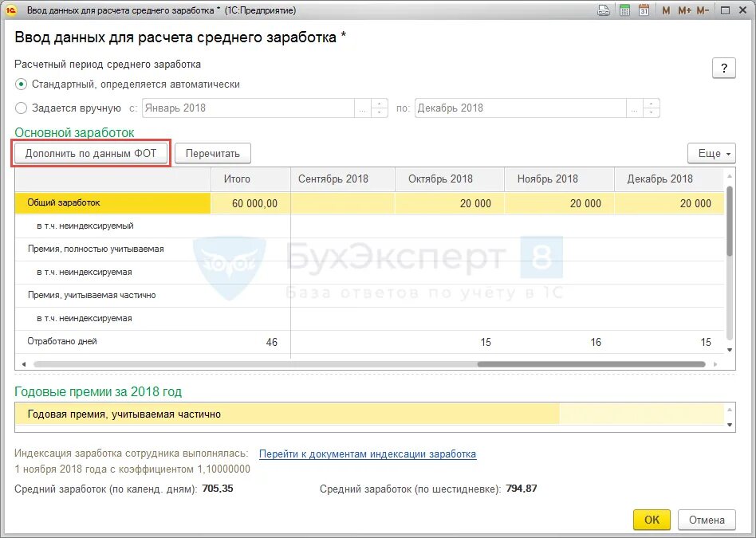Open help with the question mark button
This screenshot has width=756, height=538.
(x=723, y=68)
